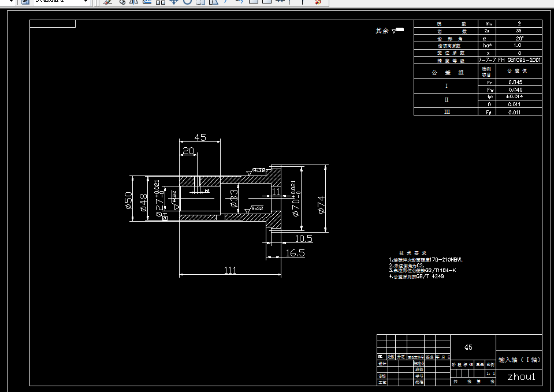Click the text style icon beside Standard
The width and height of the screenshot is (554, 392).
click(25, 2)
